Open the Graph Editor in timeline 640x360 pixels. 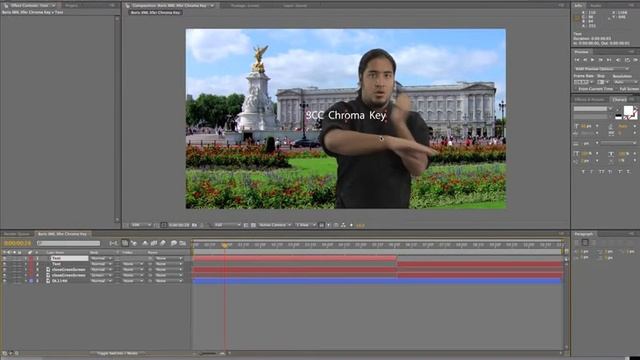(x=182, y=243)
